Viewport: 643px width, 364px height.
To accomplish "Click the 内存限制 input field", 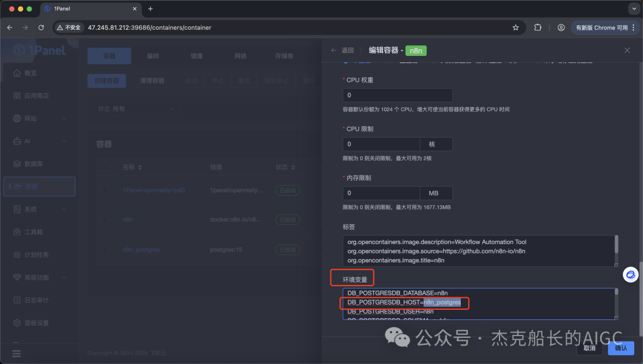I will tap(381, 193).
